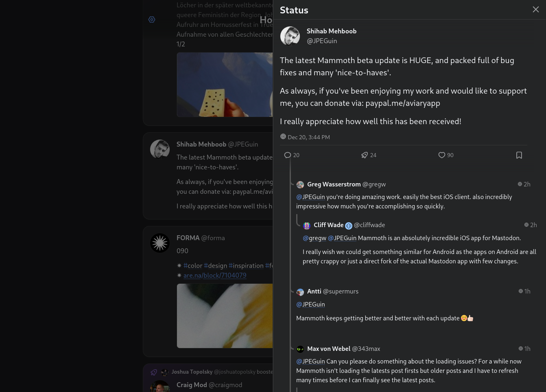This screenshot has height=392, width=546.
Task: Click Cliff Wade's avatar
Action: coord(307,226)
